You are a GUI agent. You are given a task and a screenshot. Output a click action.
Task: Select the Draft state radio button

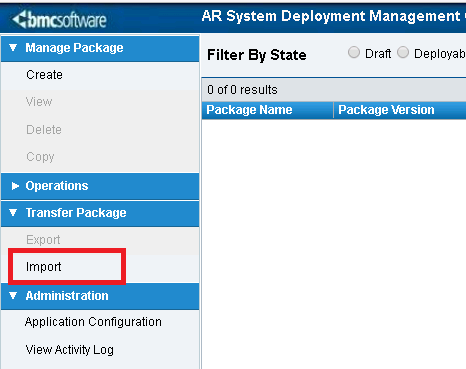[x=354, y=52]
